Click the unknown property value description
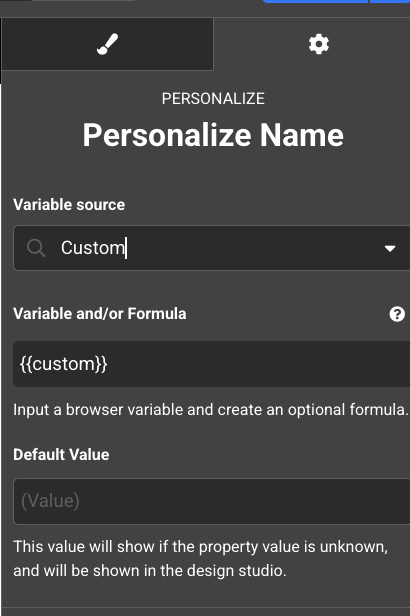This screenshot has width=410, height=616. (201, 559)
